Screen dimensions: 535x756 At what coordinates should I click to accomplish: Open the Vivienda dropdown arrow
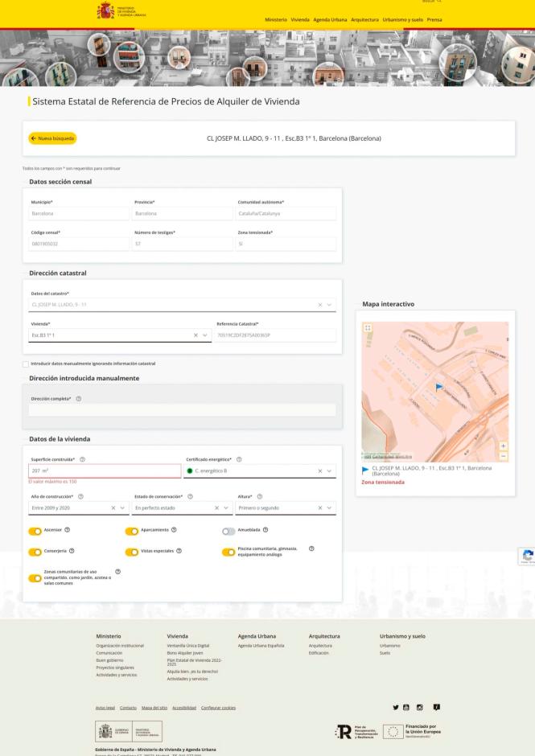(205, 335)
